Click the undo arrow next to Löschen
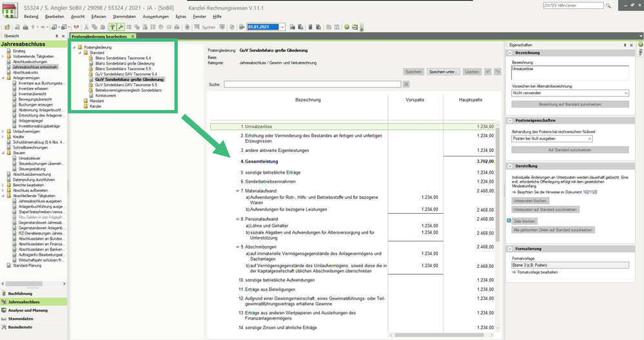This screenshot has width=644, height=340. coord(488,71)
